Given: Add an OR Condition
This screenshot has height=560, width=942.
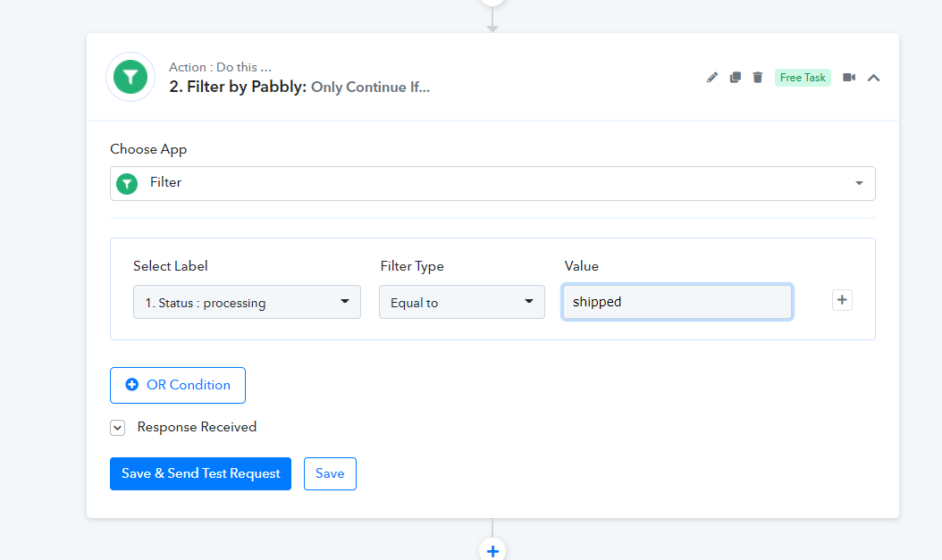Looking at the screenshot, I should coord(178,385).
